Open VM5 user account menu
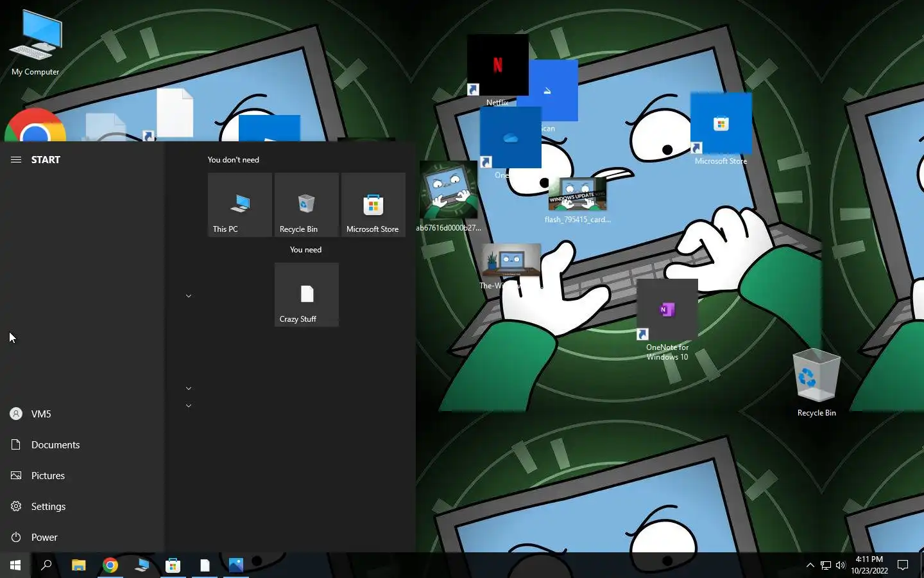Viewport: 924px width, 578px height. coord(82,414)
